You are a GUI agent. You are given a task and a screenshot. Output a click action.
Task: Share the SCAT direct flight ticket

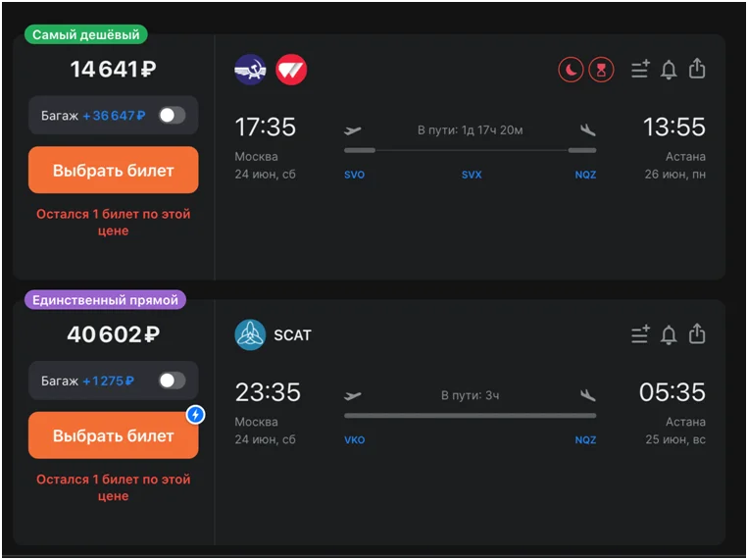click(x=697, y=334)
